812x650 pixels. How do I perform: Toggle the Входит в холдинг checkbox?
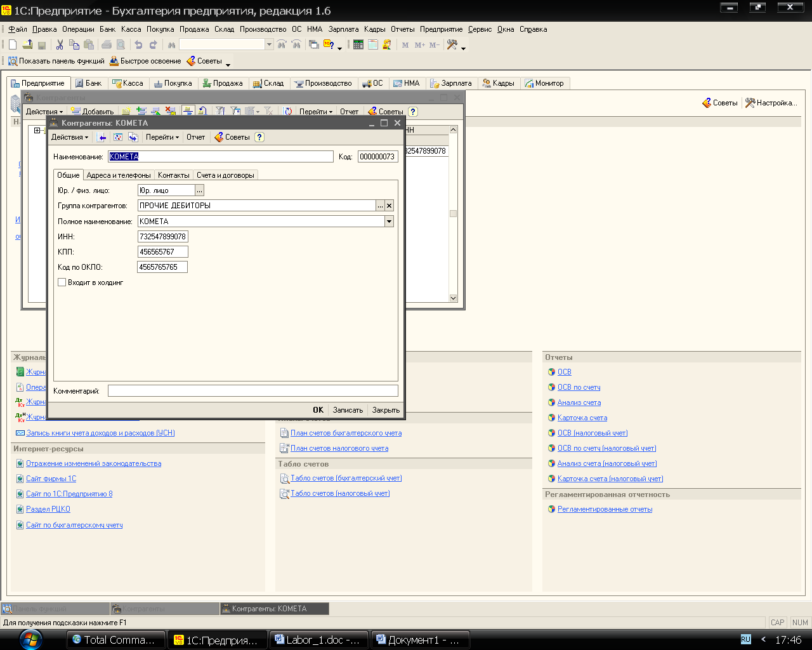pos(62,282)
